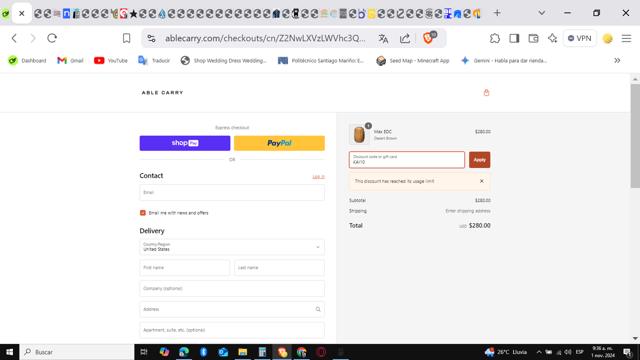The image size is (640, 360).
Task: Bookmark this page icon
Action: pos(127,38)
